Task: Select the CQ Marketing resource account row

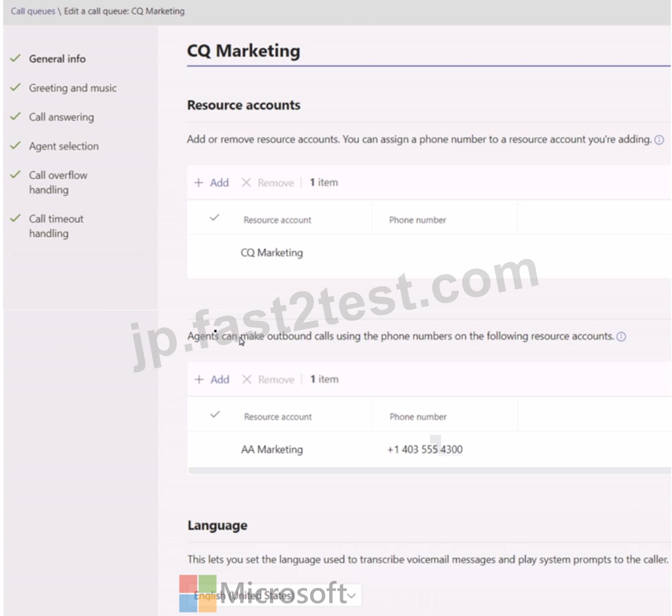Action: (429, 253)
